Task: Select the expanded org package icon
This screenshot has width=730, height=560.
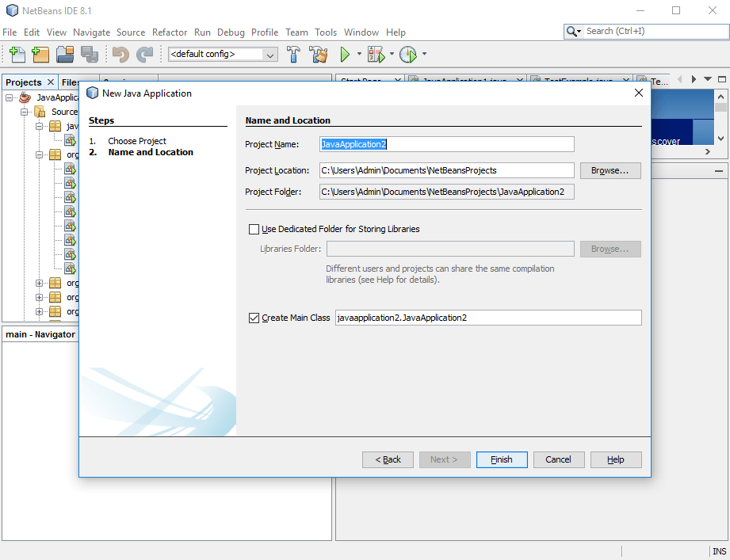Action: tap(55, 154)
